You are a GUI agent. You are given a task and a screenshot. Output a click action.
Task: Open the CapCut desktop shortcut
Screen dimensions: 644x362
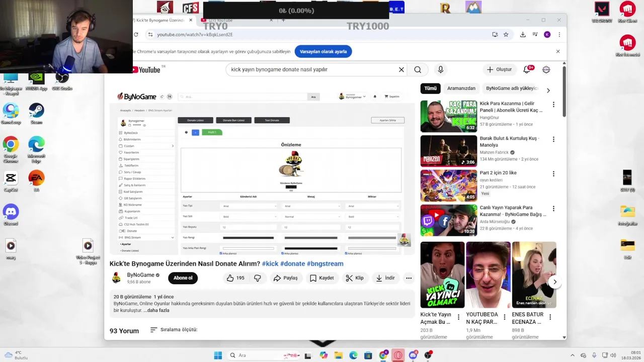[11, 182]
